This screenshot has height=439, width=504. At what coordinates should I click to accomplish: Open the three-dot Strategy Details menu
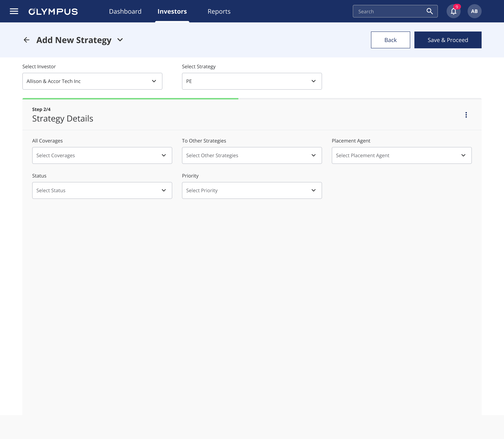(x=466, y=115)
